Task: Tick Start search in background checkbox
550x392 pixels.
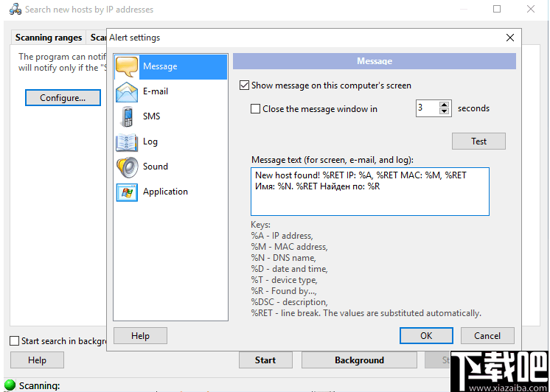Action: pyautogui.click(x=14, y=341)
